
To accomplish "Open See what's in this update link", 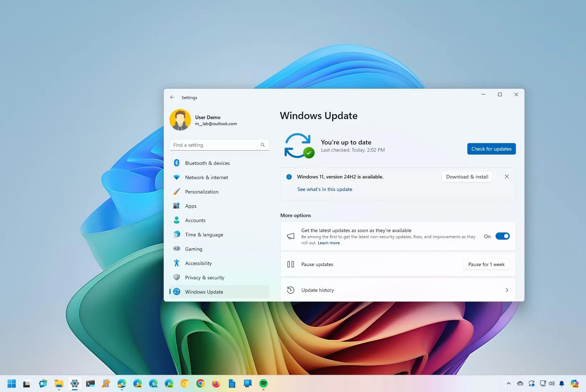I will tap(324, 189).
